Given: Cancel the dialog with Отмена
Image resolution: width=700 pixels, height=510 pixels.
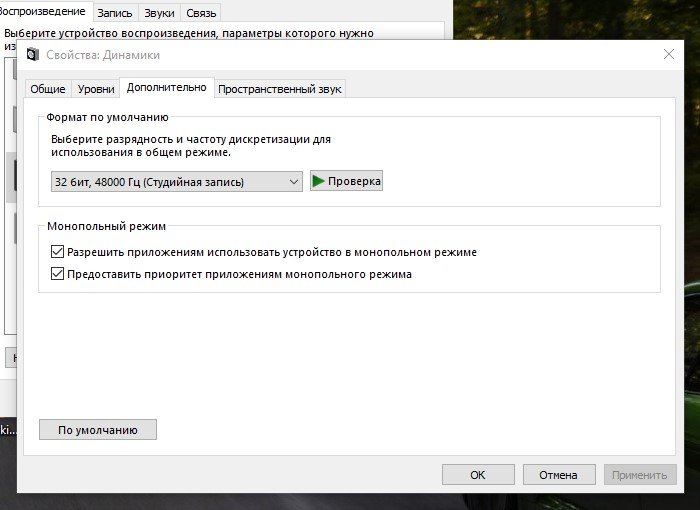Looking at the screenshot, I should 559,475.
